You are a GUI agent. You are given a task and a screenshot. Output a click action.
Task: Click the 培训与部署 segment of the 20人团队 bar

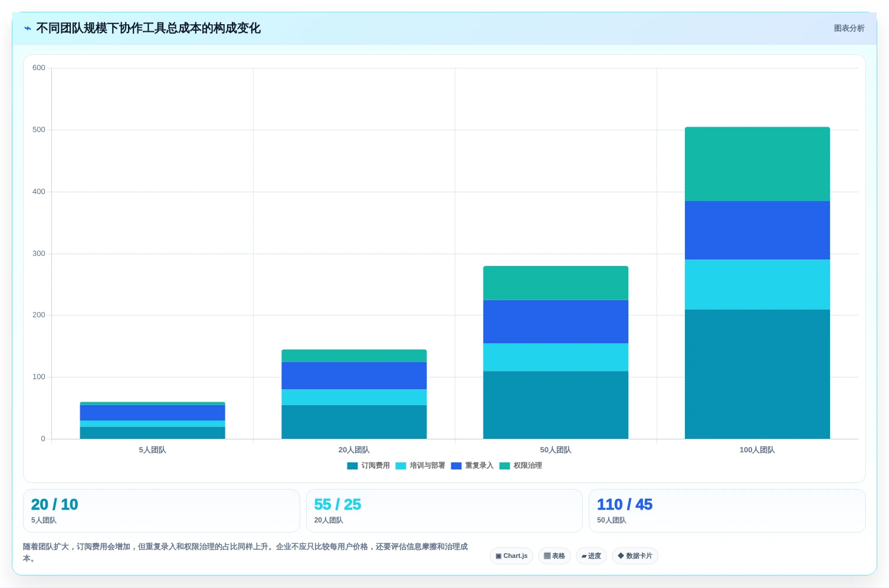[354, 398]
